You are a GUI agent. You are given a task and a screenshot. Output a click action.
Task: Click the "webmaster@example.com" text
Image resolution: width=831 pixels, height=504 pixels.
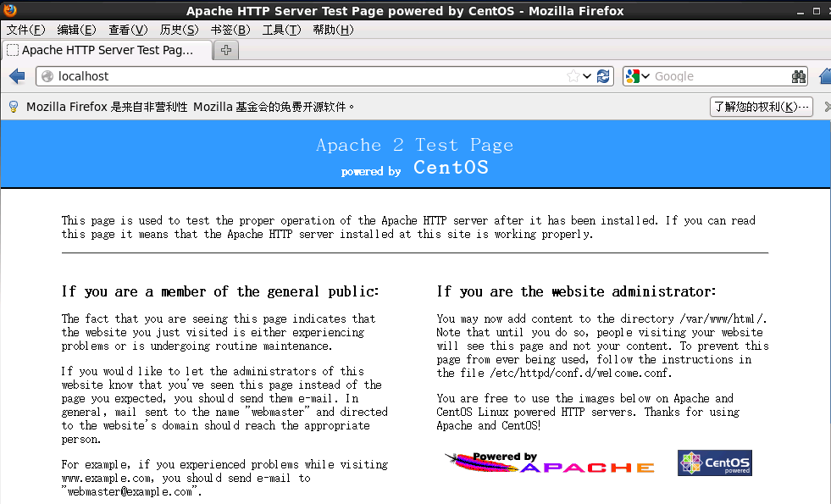click(x=130, y=492)
